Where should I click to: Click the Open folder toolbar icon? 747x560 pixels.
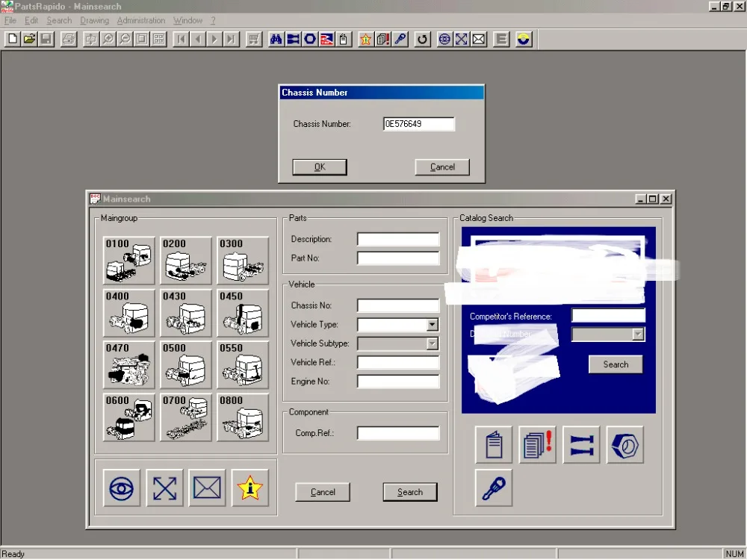point(30,39)
